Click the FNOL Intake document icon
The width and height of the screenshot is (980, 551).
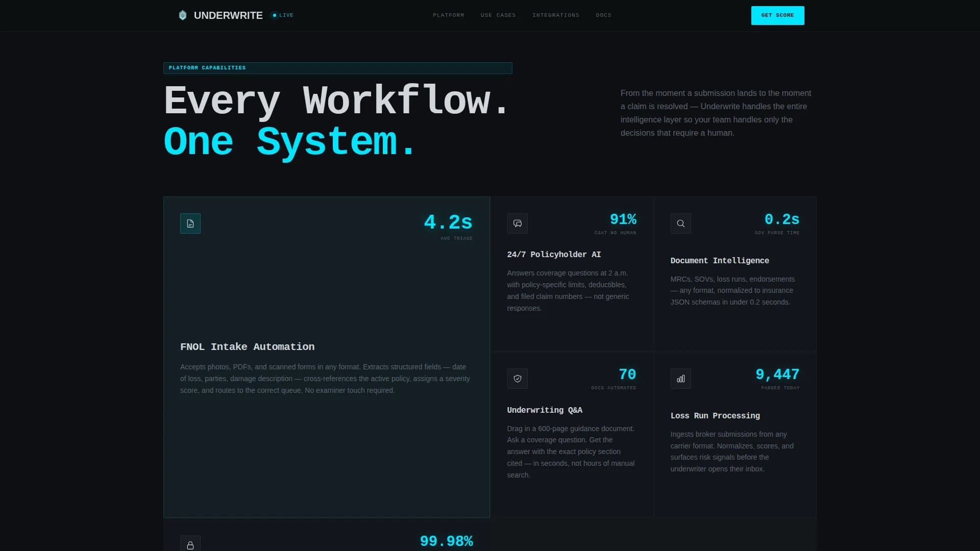coord(190,223)
